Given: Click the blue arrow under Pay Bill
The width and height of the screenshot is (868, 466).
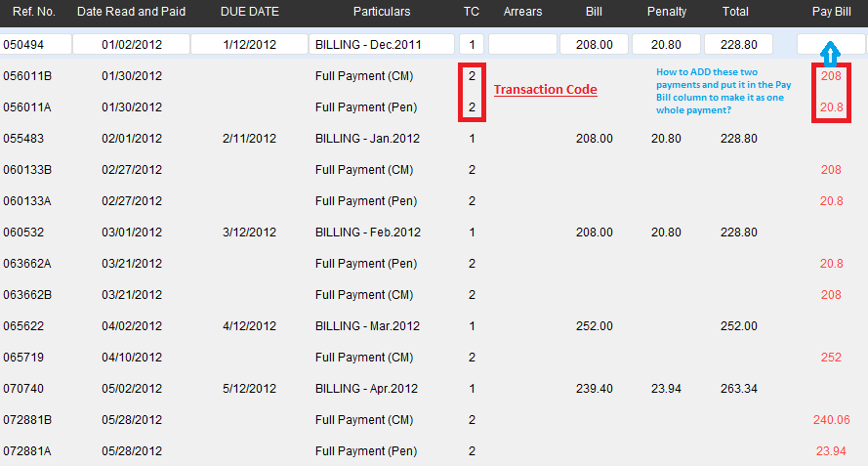Looking at the screenshot, I should tap(830, 54).
